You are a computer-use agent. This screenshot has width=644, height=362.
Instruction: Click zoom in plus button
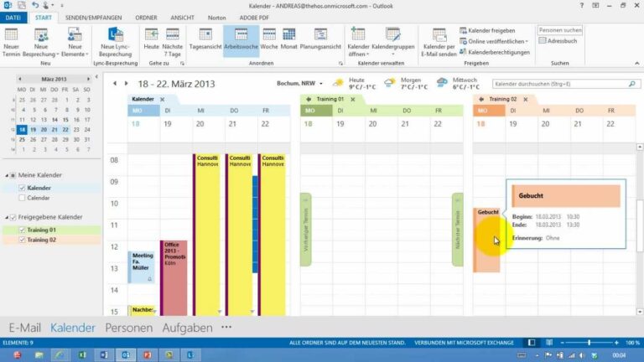tap(616, 342)
